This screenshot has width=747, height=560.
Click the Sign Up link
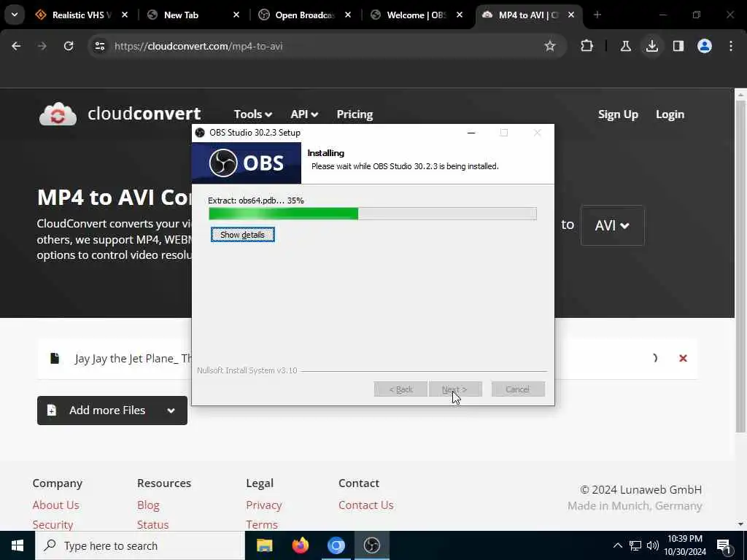pyautogui.click(x=617, y=114)
